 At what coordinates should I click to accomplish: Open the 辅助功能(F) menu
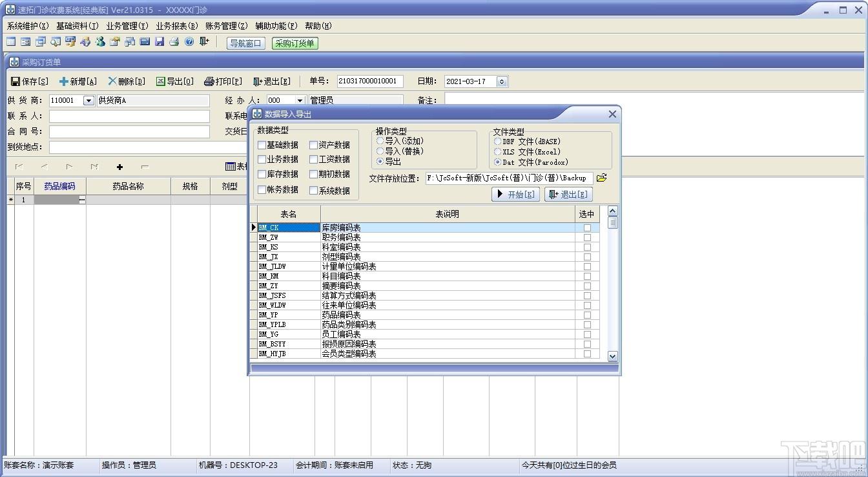click(276, 26)
